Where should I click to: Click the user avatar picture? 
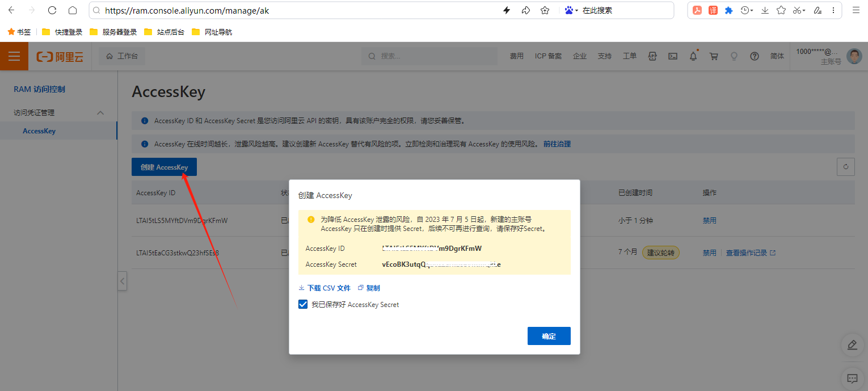point(854,56)
